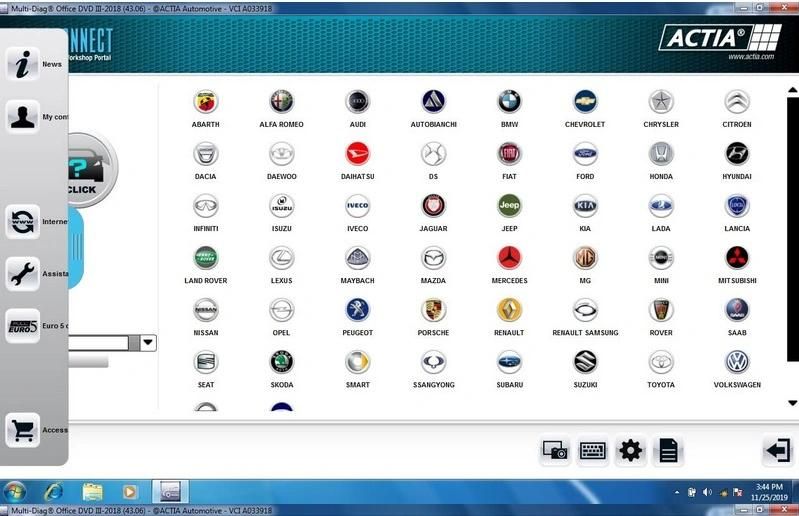The width and height of the screenshot is (799, 516).
Task: Click the question-mark car CLICK button
Action: (92, 170)
